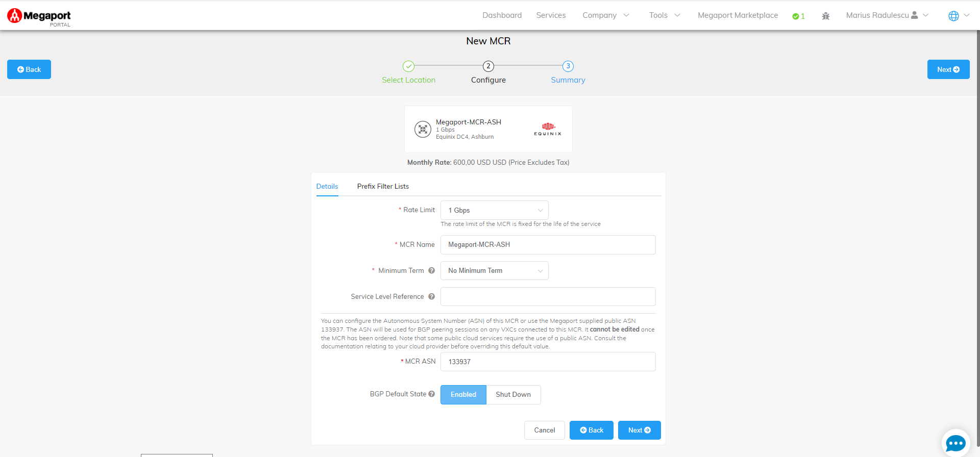Go to Dashboard

502,15
